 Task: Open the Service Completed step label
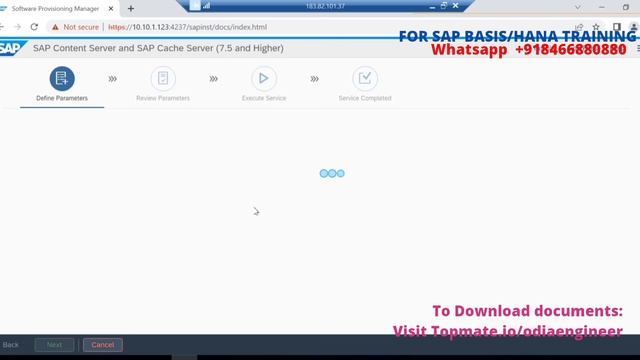tap(365, 98)
